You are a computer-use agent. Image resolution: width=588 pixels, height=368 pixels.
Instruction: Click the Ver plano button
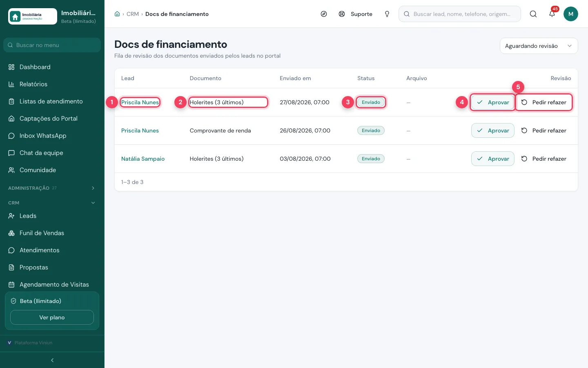(52, 317)
